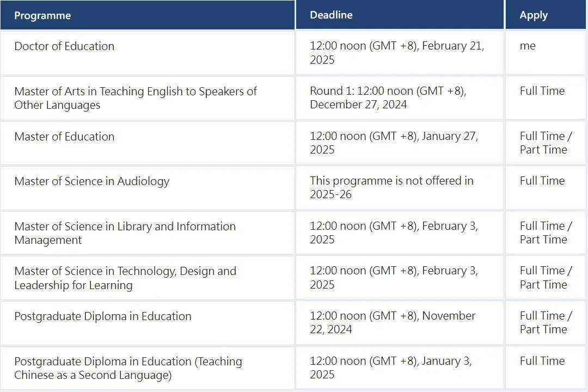Screen dimensions: 588x392
Task: Apply Full Time for MA Teaching English programme
Action: 542,91
